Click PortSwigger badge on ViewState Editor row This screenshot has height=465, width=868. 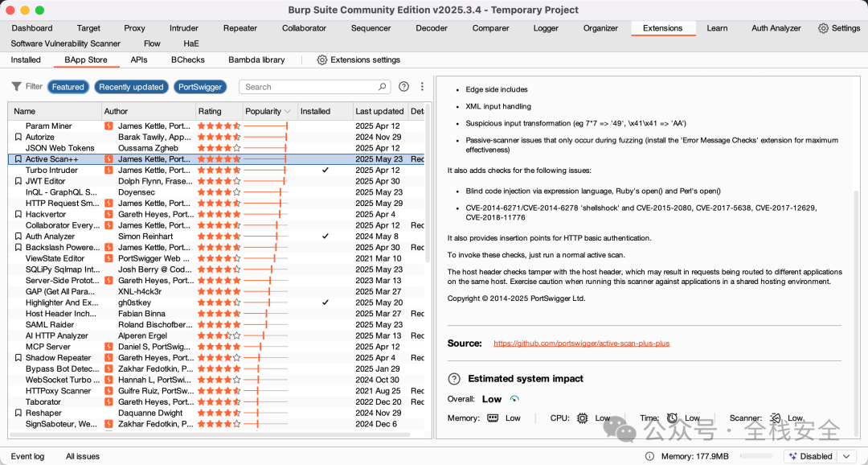click(109, 258)
